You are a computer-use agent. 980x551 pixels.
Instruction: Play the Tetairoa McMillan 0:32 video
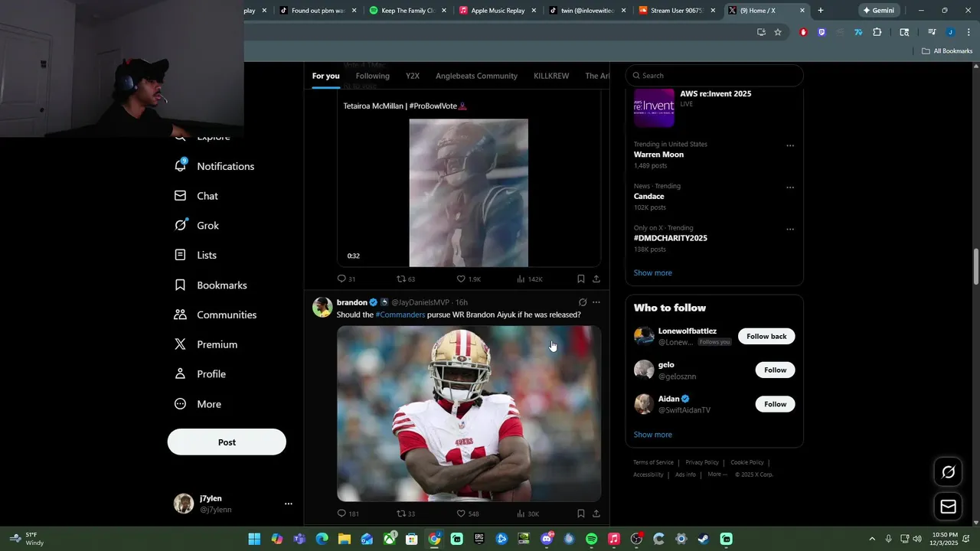[469, 193]
